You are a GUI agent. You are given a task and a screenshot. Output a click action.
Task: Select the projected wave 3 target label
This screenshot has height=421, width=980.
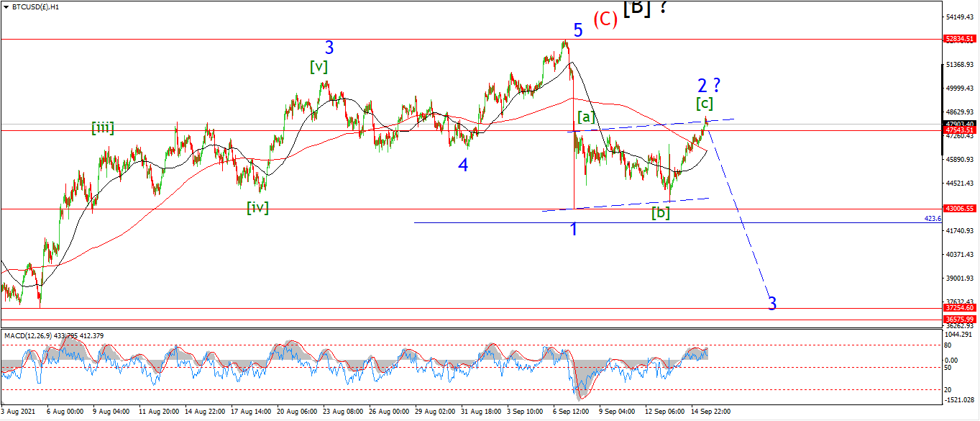pos(772,304)
